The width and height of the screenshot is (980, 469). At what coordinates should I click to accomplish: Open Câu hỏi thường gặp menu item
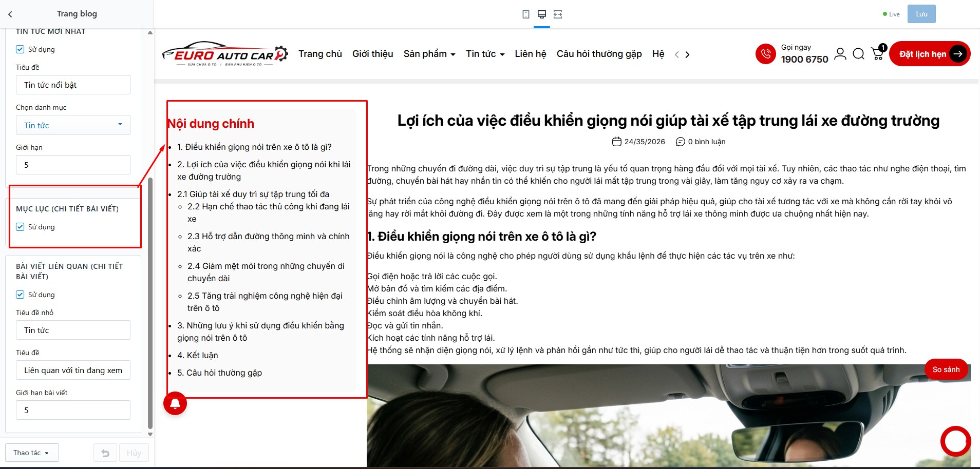599,54
